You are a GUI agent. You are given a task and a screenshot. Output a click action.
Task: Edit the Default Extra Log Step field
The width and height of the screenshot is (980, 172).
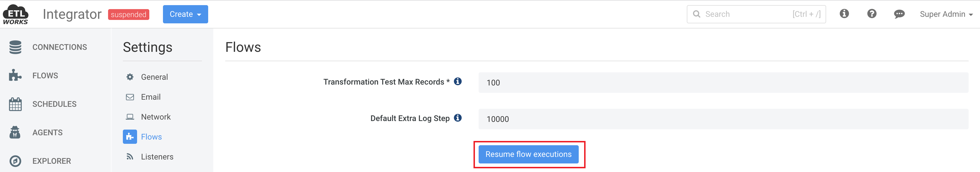tap(723, 119)
